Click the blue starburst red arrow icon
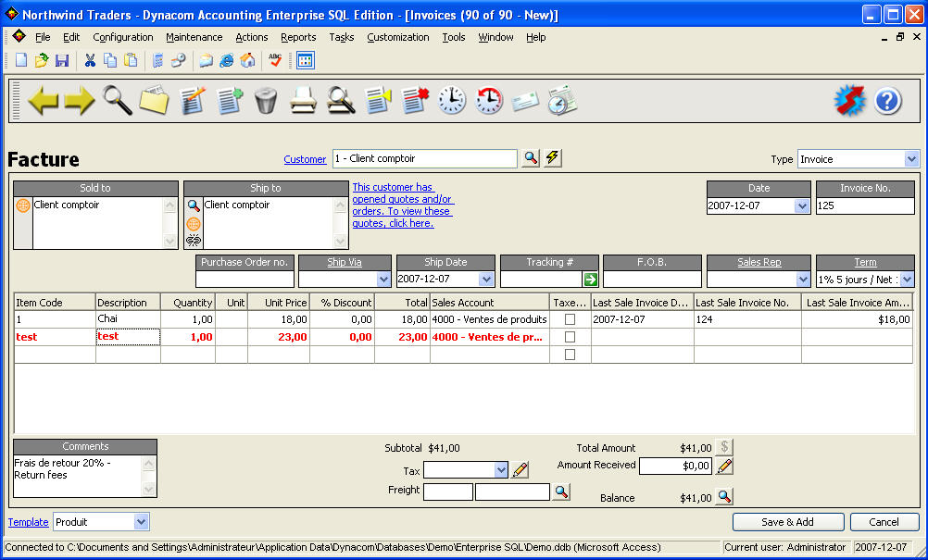The image size is (928, 560). pos(850,101)
